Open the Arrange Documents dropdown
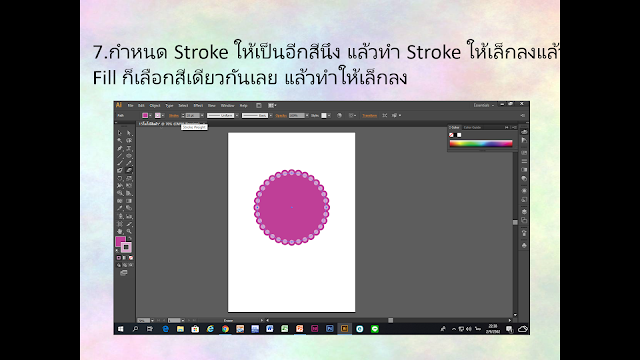The width and height of the screenshot is (640, 360). pos(272,105)
